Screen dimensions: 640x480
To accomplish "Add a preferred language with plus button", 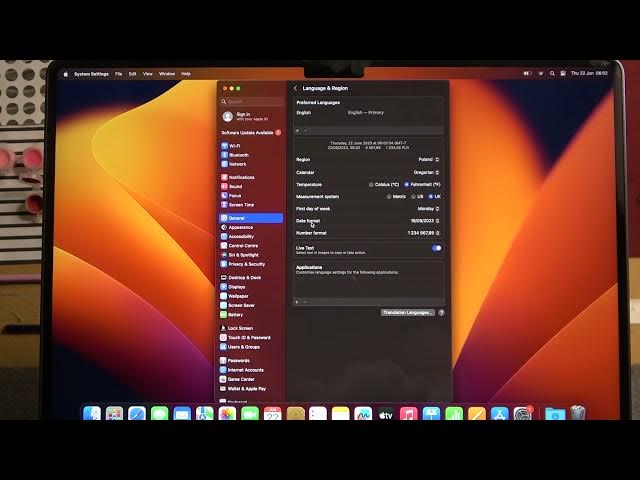I will point(298,131).
